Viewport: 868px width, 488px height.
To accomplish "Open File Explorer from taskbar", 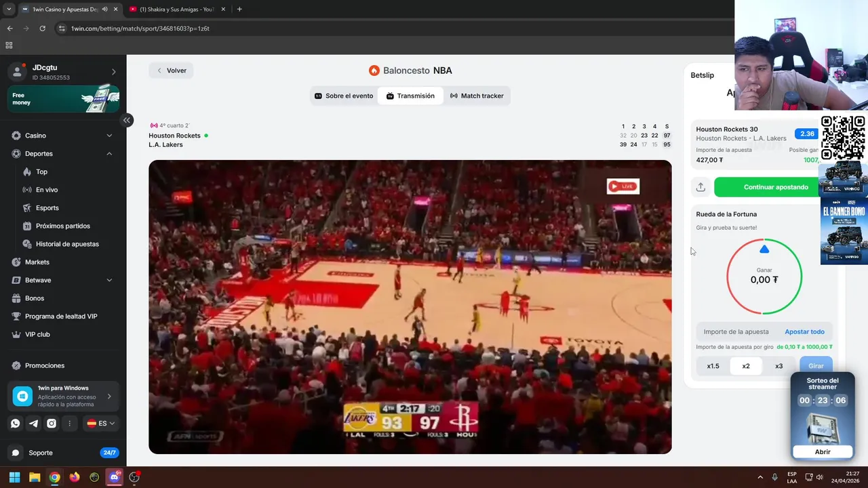I will pyautogui.click(x=35, y=477).
